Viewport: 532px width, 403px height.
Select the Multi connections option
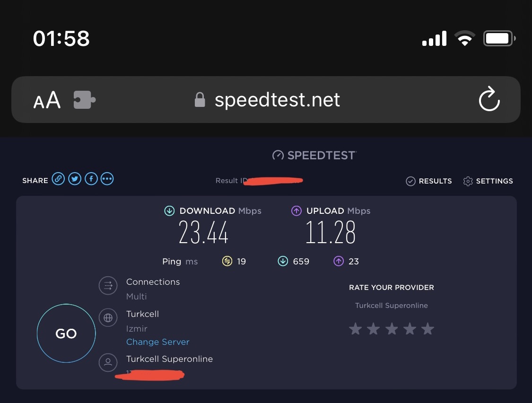coord(137,297)
